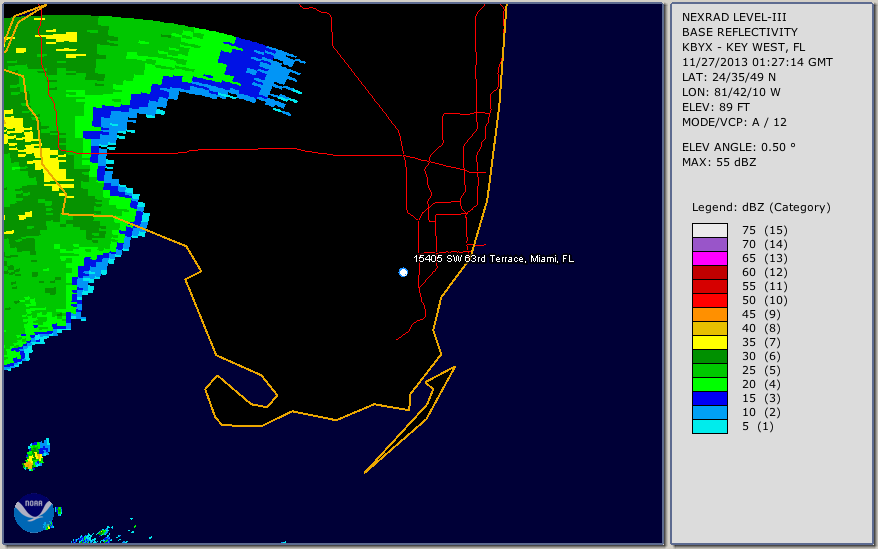Click the 20 dBZ bright green legend swatch
The height and width of the screenshot is (549, 878).
pos(709,384)
